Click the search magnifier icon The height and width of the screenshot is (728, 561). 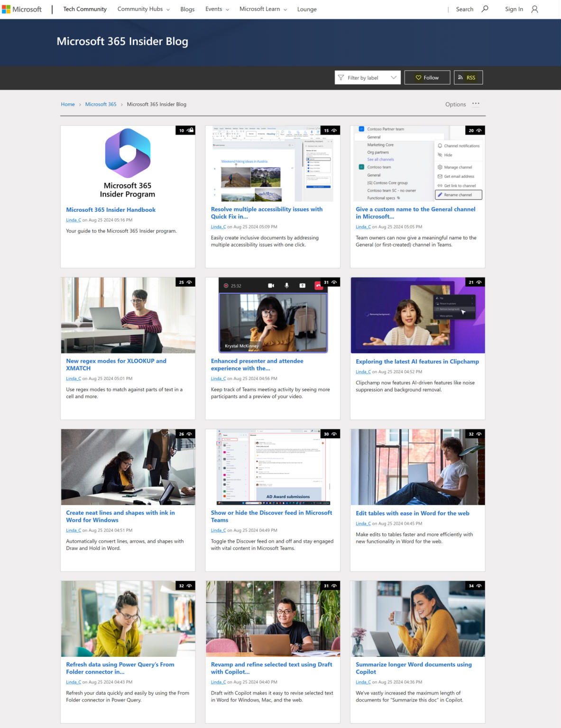point(485,9)
